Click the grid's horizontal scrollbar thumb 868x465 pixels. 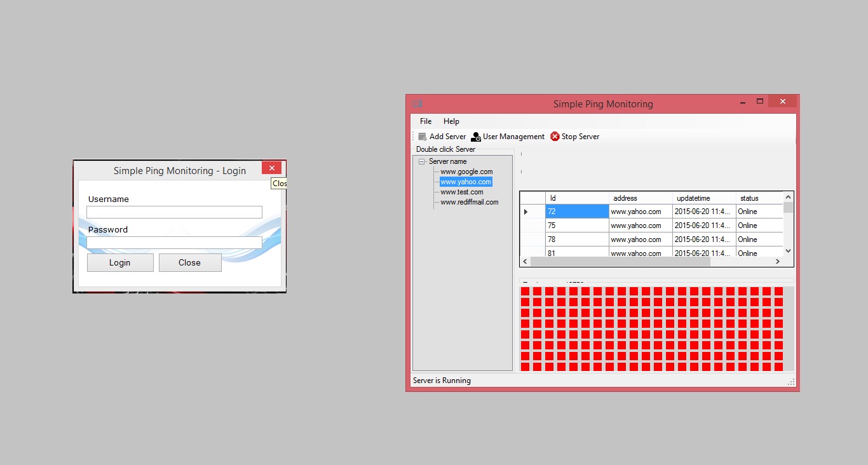pyautogui.click(x=620, y=261)
